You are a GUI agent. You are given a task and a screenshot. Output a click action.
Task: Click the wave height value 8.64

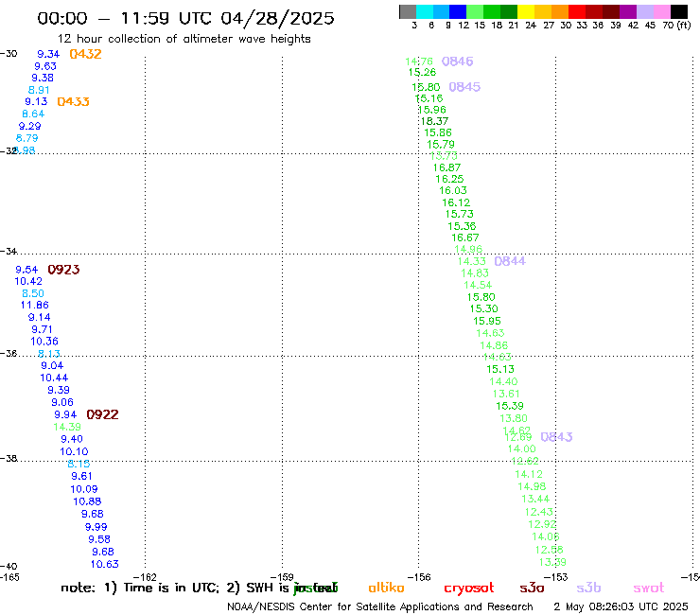pyautogui.click(x=33, y=114)
